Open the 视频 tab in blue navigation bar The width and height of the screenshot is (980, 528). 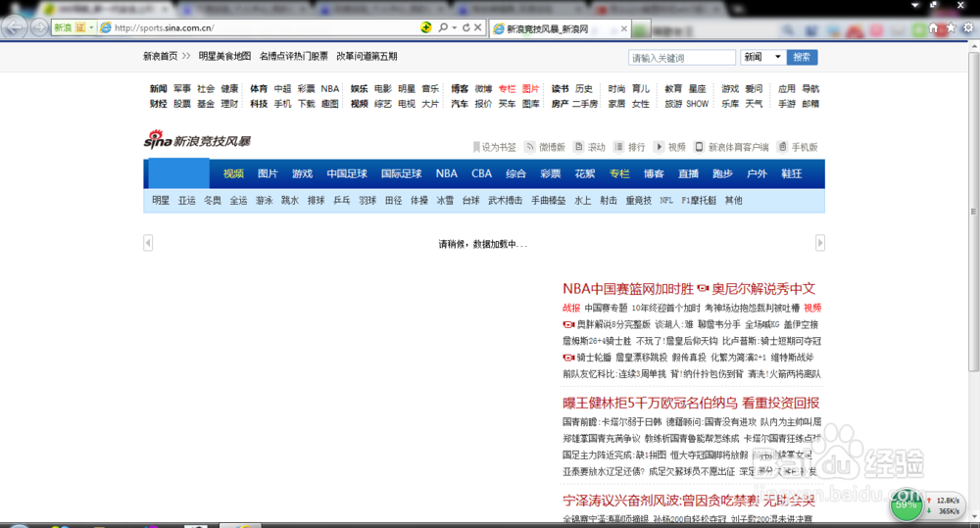coord(233,173)
